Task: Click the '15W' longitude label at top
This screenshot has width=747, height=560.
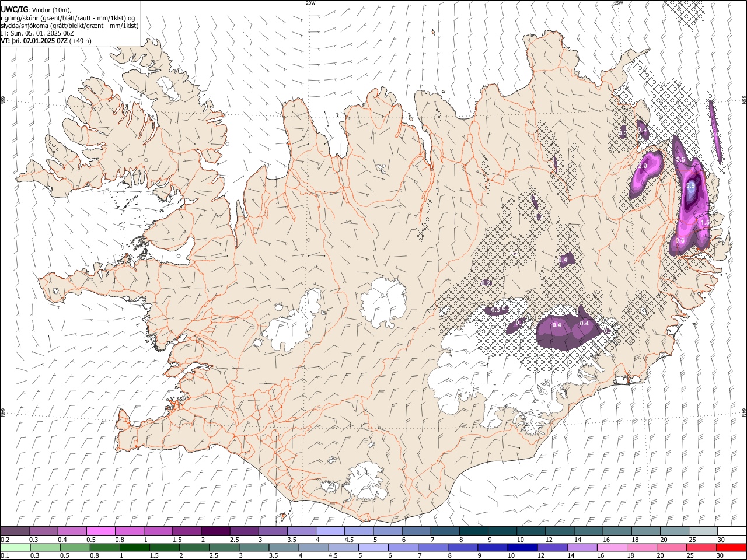Action: click(x=618, y=3)
